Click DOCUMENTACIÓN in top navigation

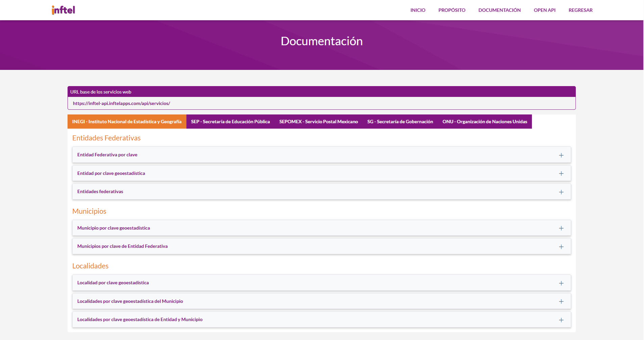point(499,10)
